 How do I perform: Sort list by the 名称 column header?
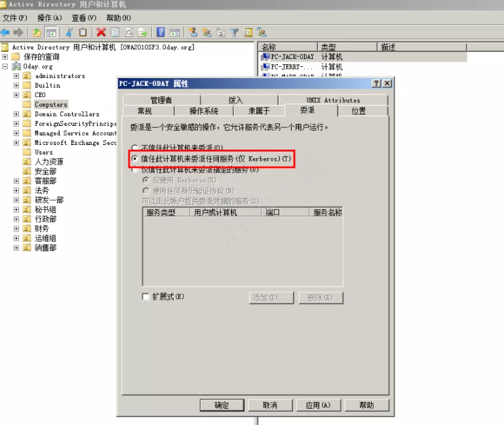point(288,47)
